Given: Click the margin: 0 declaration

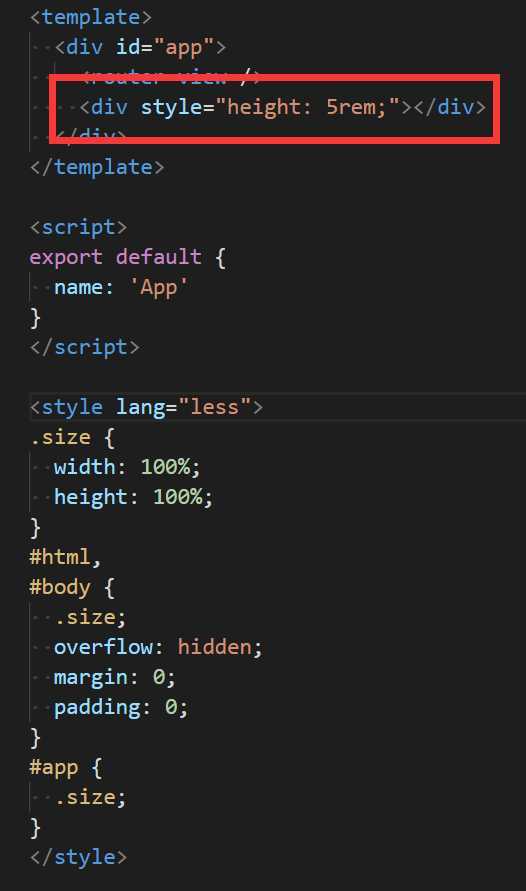Looking at the screenshot, I should [115, 677].
